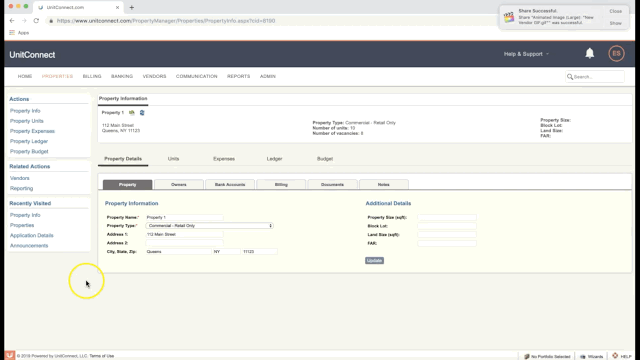Switch to the Ledger tab
Image resolution: width=640 pixels, height=360 pixels.
pos(274,159)
